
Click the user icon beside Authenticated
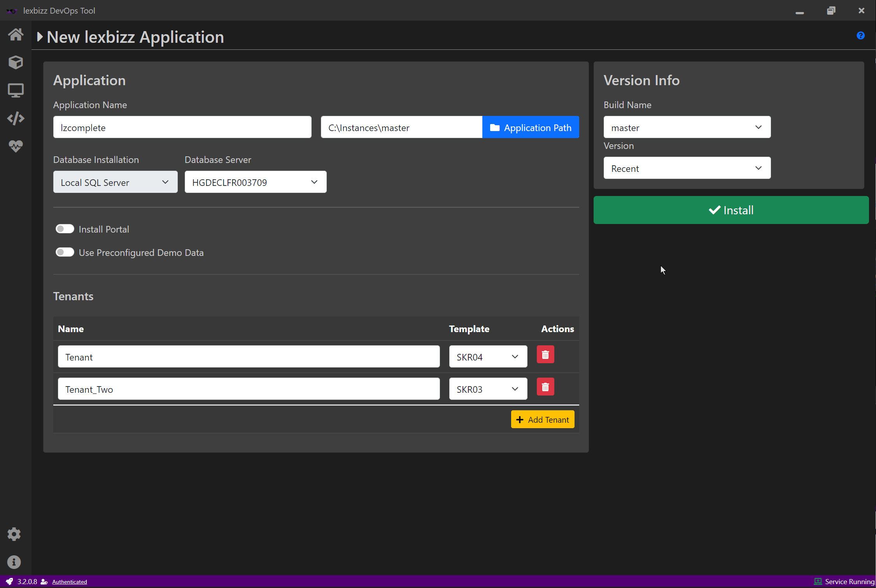[x=44, y=582]
